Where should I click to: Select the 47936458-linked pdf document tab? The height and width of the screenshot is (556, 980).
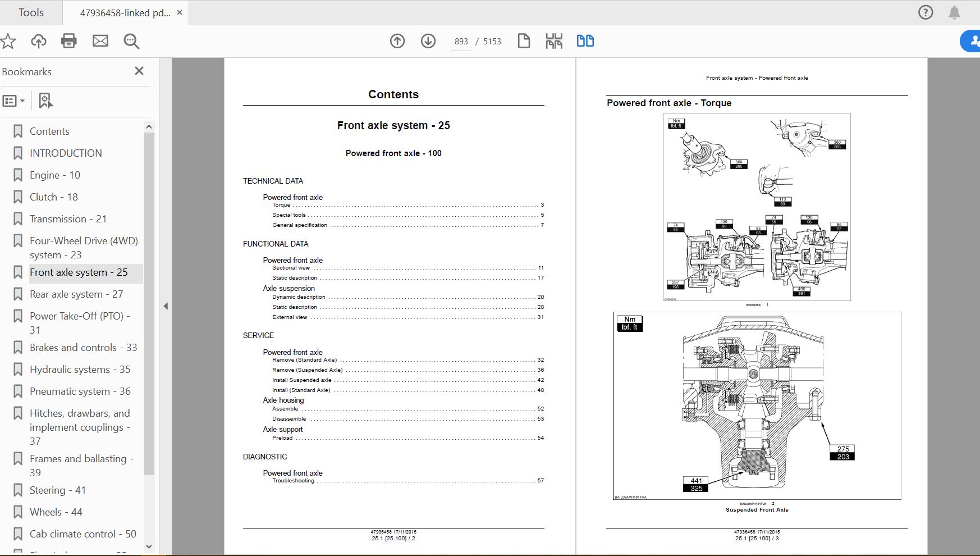125,12
